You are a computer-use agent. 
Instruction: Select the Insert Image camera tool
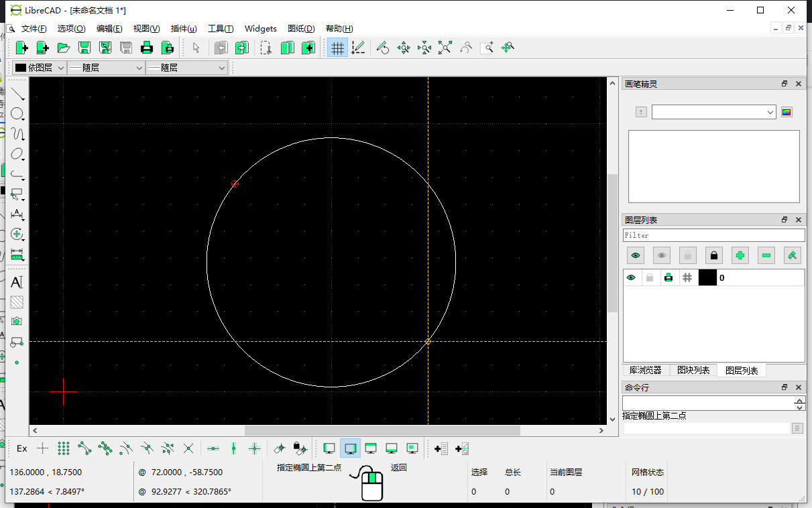pyautogui.click(x=17, y=322)
